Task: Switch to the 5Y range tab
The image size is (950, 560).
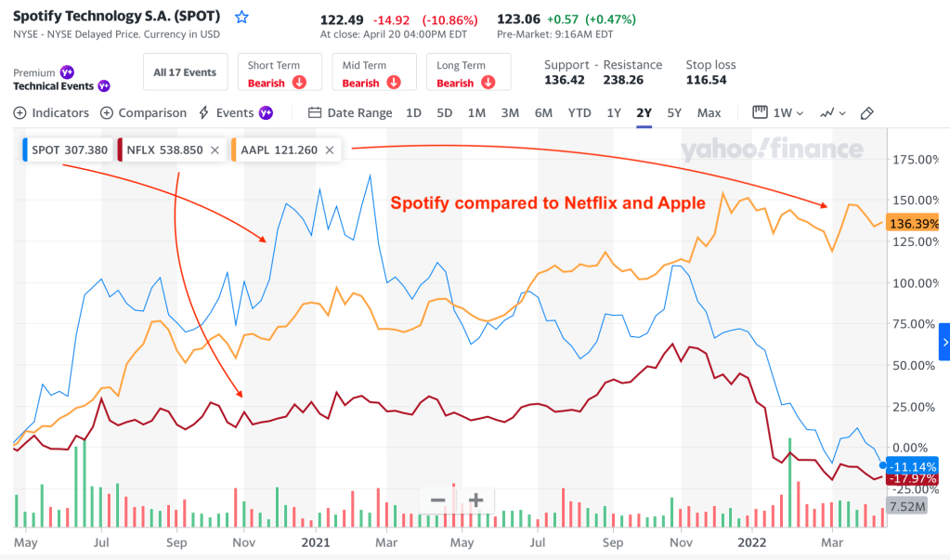Action: pos(674,113)
